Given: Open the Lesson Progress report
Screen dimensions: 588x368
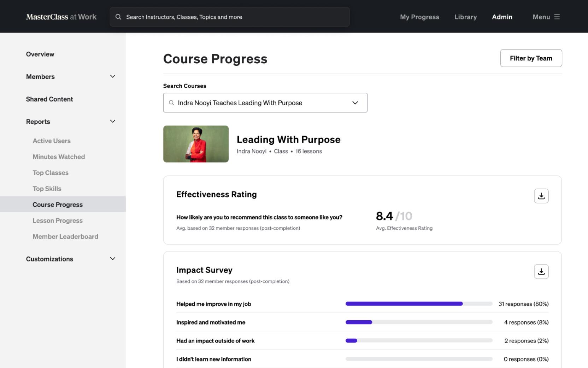Looking at the screenshot, I should coord(58,220).
